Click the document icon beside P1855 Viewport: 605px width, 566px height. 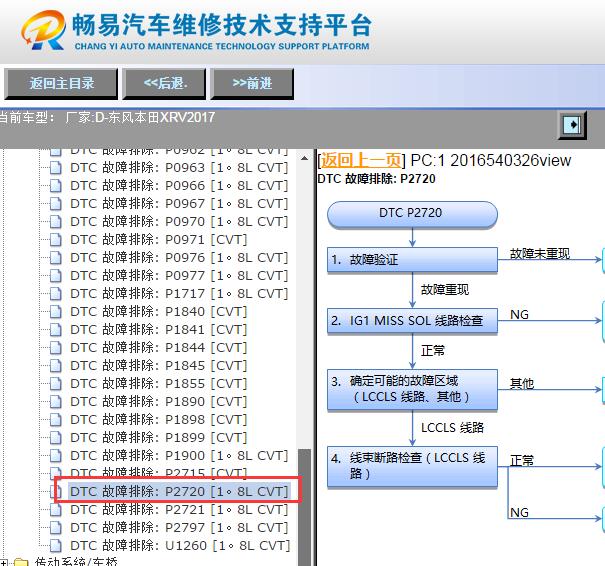pos(56,384)
